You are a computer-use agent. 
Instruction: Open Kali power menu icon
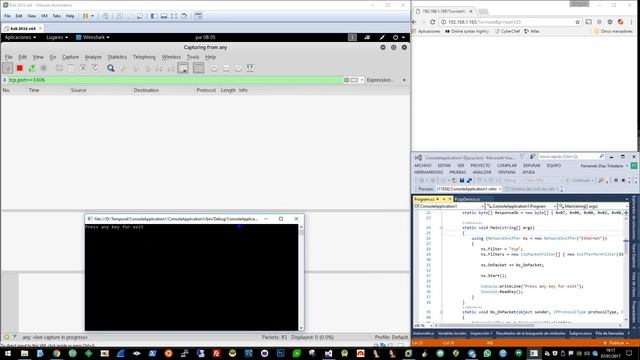coord(395,37)
